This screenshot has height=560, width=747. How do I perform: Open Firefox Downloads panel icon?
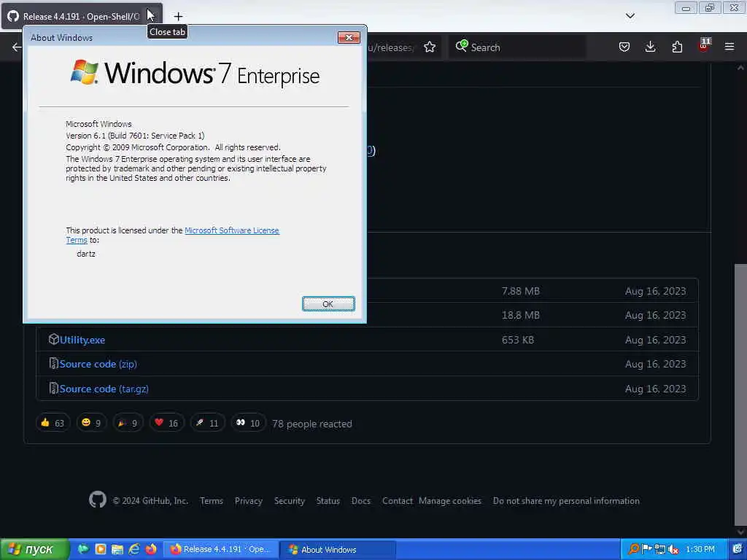point(650,47)
